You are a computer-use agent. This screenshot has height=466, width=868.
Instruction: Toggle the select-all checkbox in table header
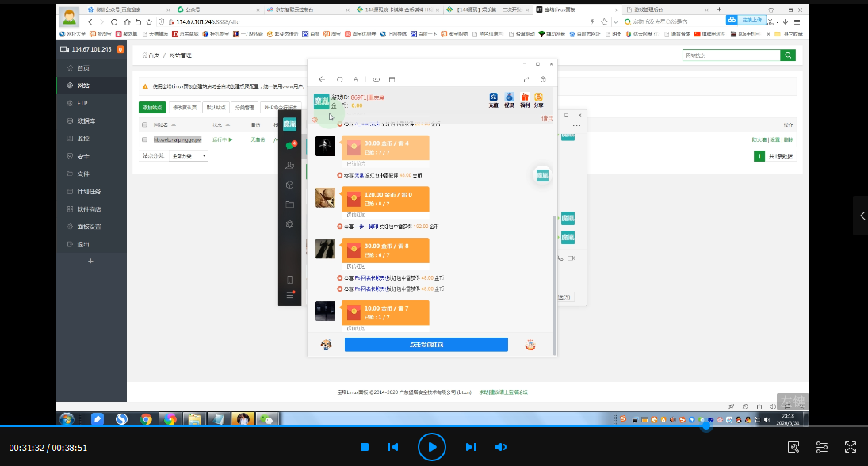click(x=143, y=125)
